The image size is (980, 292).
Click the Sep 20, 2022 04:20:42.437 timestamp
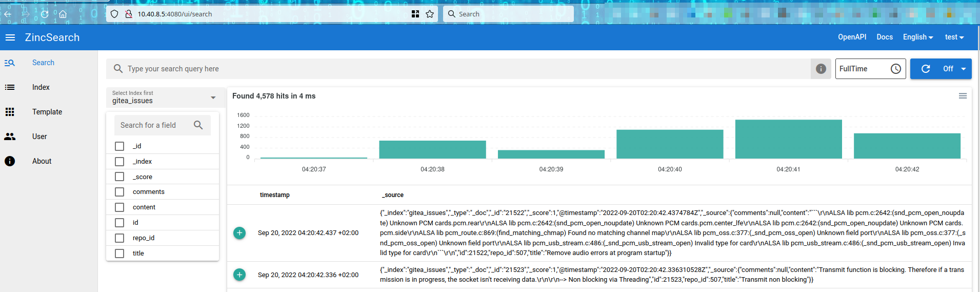coord(308,233)
